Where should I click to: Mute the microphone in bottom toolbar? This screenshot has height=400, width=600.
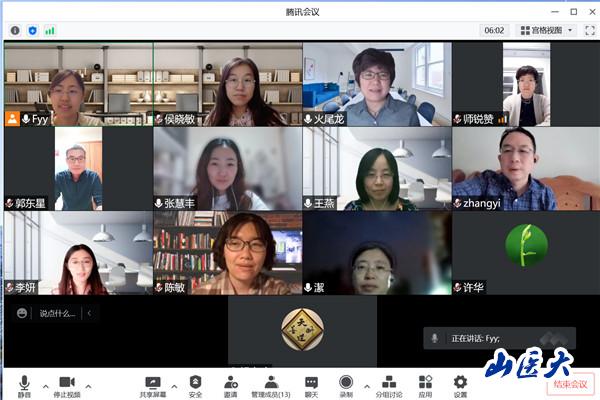(x=23, y=384)
